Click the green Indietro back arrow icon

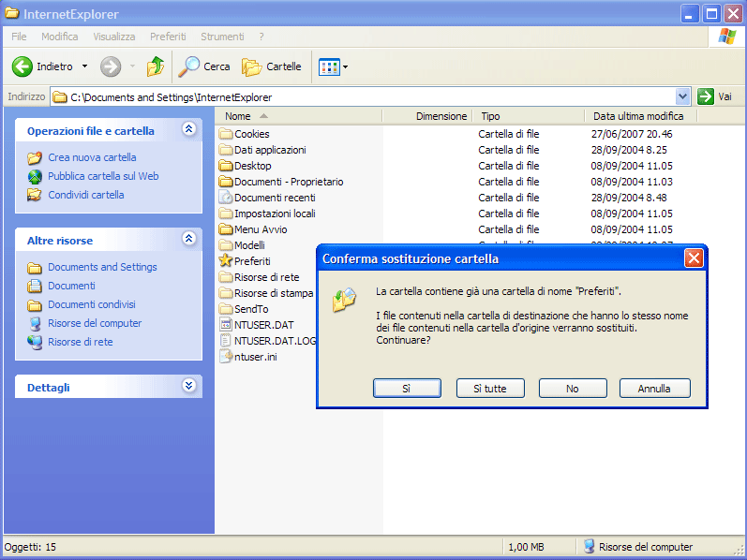pos(22,66)
